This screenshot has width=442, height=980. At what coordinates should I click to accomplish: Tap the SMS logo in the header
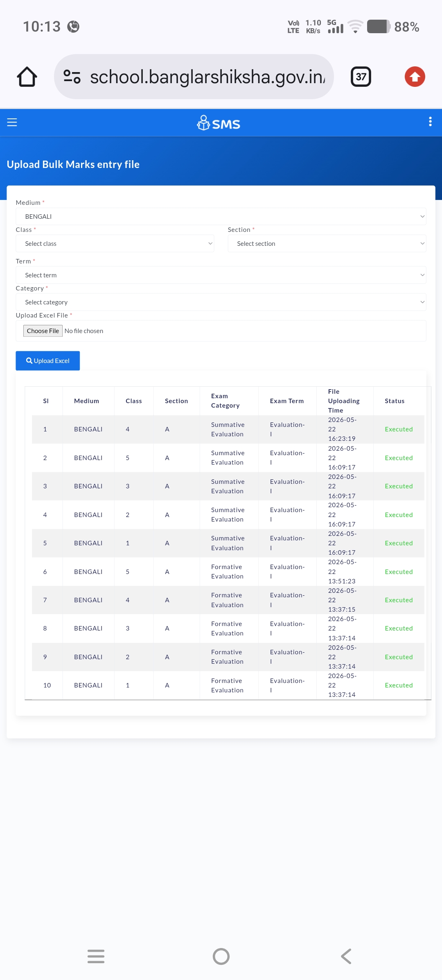coord(219,123)
